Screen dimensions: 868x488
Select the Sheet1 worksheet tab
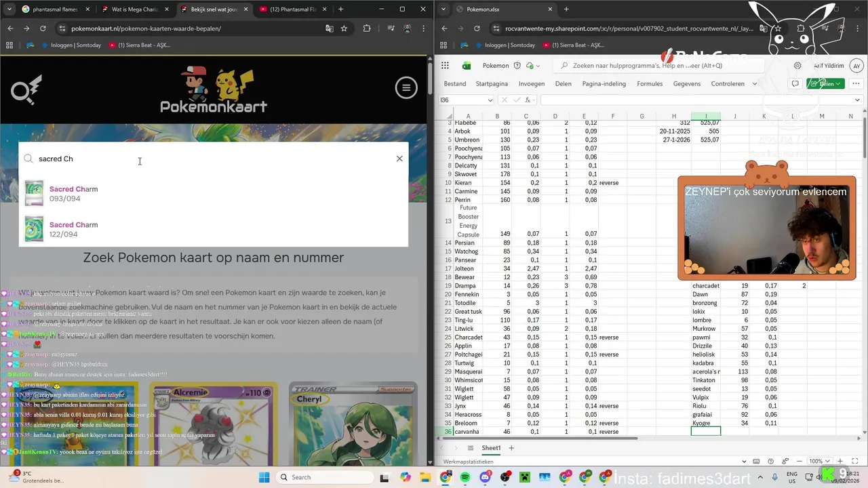[491, 448]
